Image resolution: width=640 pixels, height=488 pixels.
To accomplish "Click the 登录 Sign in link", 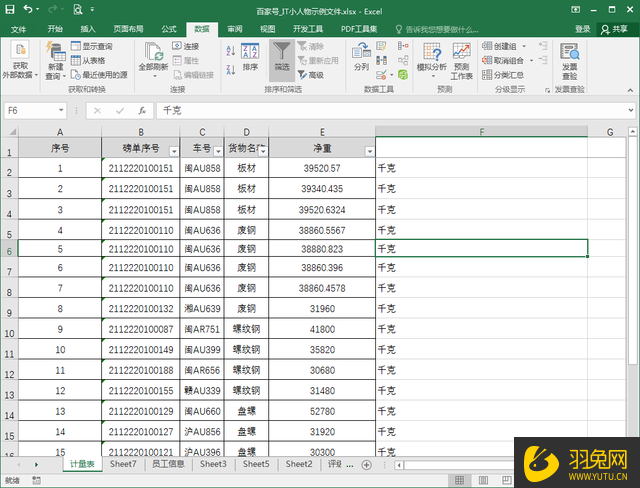I will 583,29.
